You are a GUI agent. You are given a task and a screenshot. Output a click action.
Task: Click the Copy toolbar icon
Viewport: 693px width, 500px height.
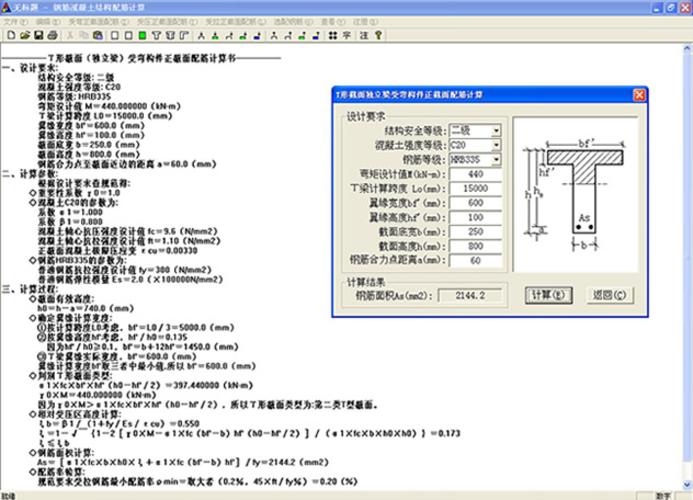tap(84, 35)
